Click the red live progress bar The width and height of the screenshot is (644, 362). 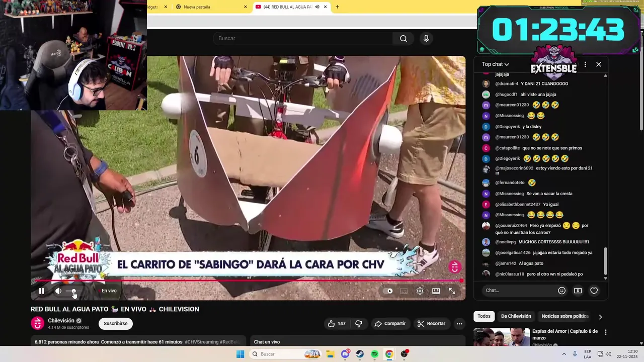(248, 281)
